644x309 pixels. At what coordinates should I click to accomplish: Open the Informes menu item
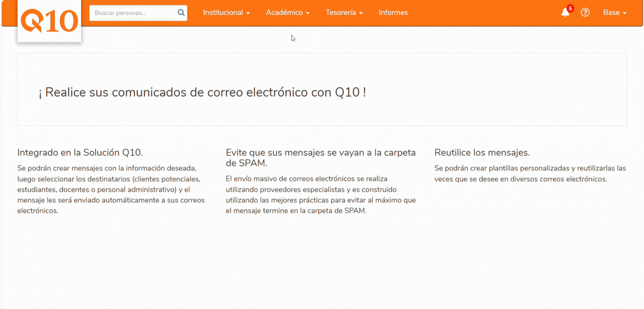coord(393,12)
